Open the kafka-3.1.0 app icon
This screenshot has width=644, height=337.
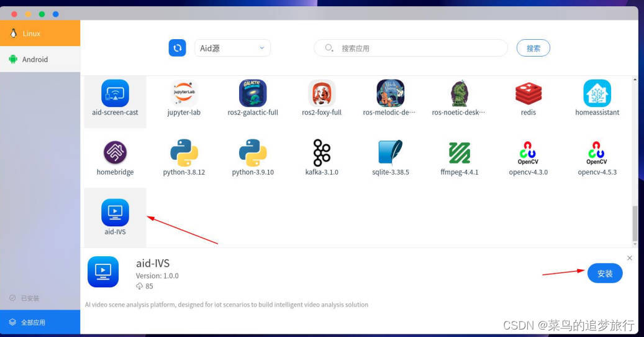[x=322, y=152]
